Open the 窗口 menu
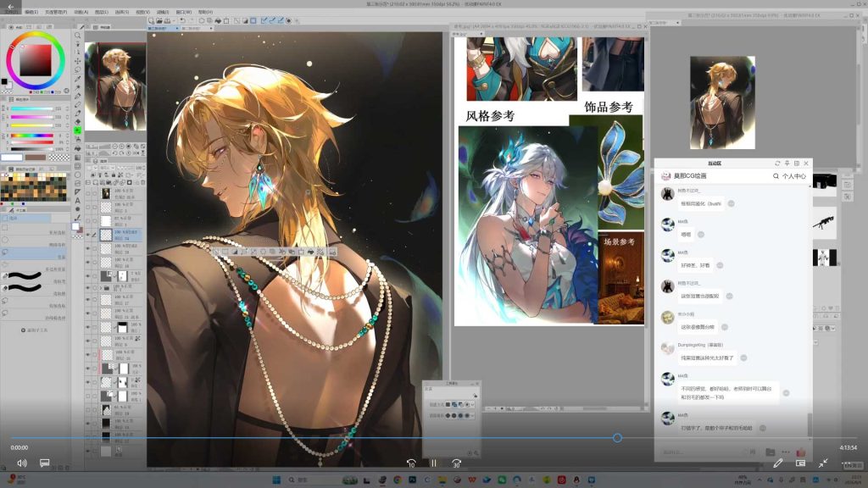 pos(184,12)
